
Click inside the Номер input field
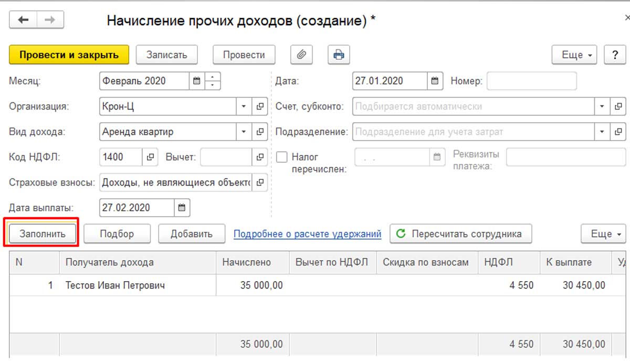tap(530, 81)
